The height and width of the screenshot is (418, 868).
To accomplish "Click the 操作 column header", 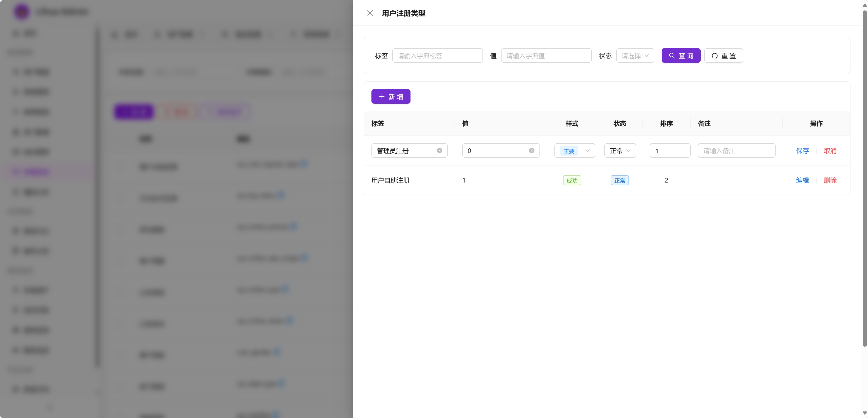I will click(816, 123).
